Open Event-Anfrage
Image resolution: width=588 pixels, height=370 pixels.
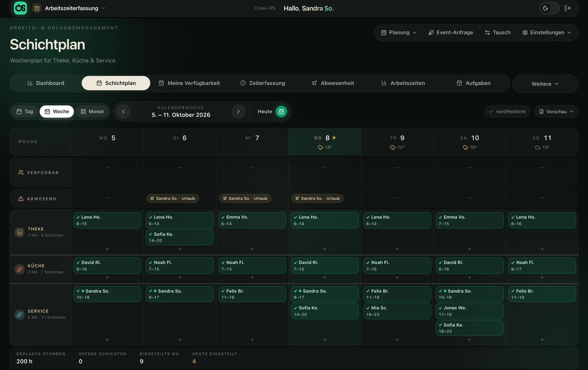point(451,32)
